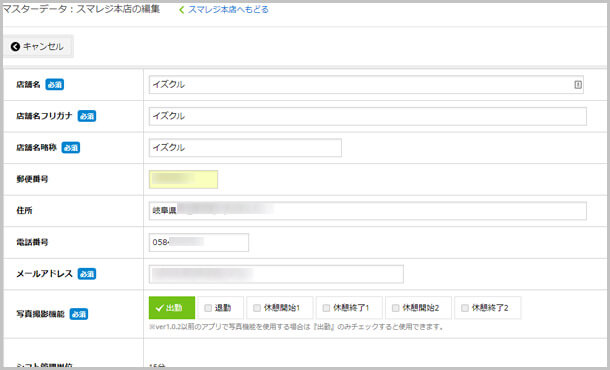The image size is (610, 370).
Task: Open the スマレジ本店へもどる link
Action: 228,10
